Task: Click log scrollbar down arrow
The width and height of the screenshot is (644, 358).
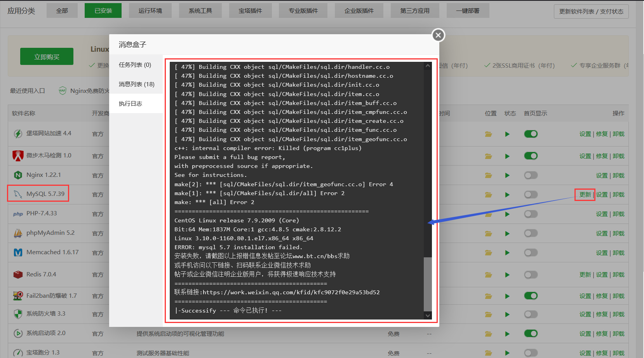Action: point(428,315)
